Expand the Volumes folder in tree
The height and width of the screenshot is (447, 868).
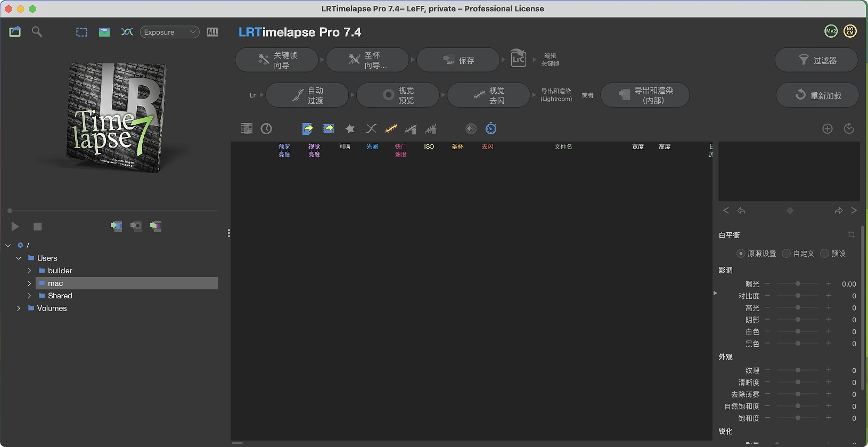pos(19,308)
